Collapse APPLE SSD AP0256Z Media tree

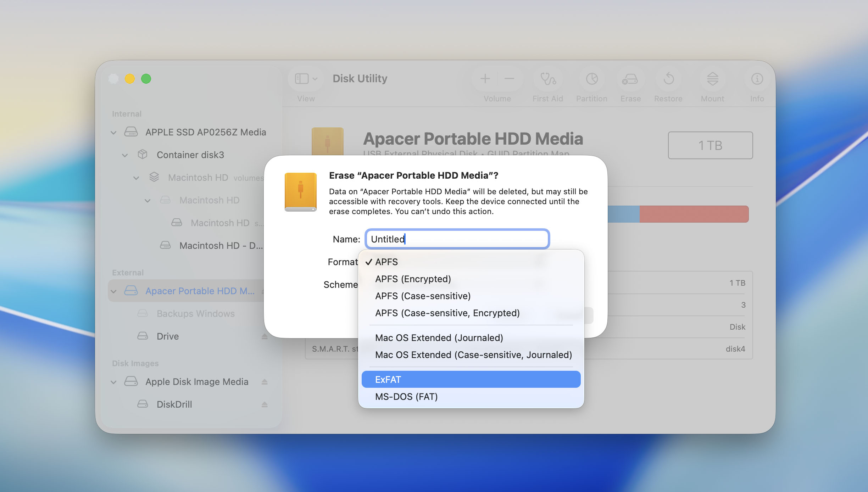coord(113,133)
